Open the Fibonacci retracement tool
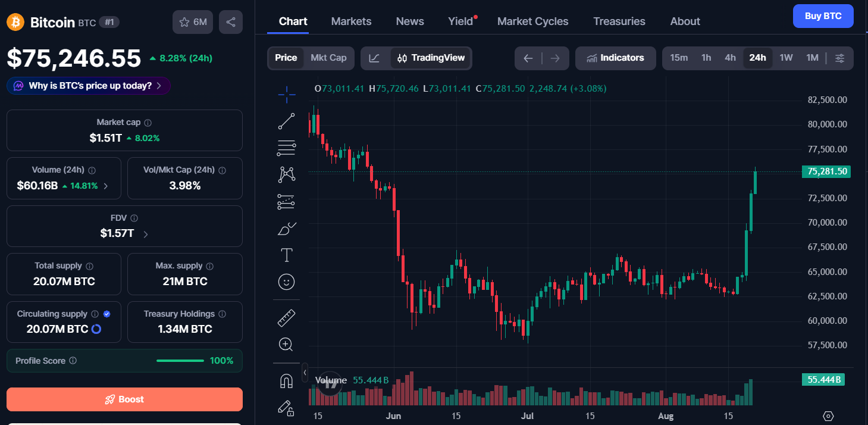Viewport: 868px width, 425px height. 287,148
